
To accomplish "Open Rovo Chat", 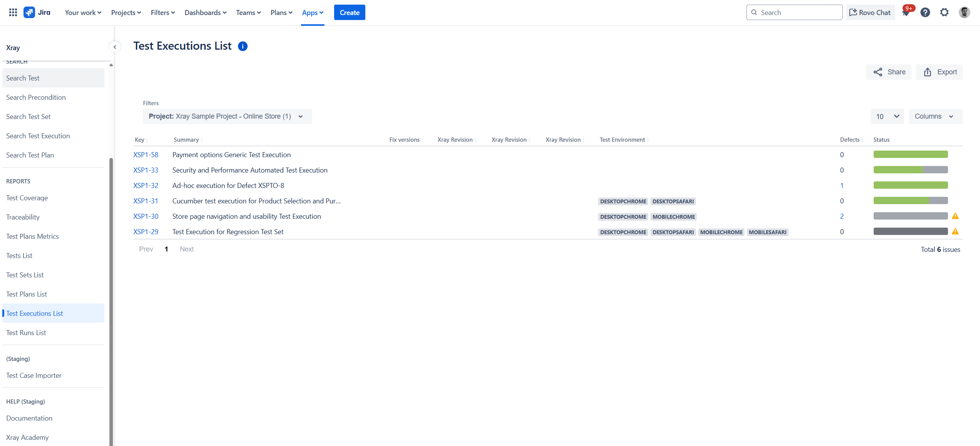I will (x=870, y=12).
